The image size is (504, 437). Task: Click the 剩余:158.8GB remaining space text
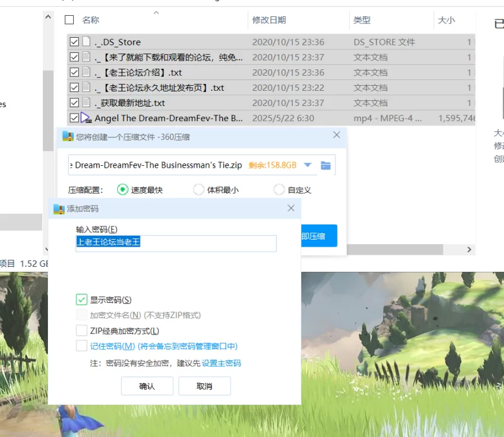[272, 165]
